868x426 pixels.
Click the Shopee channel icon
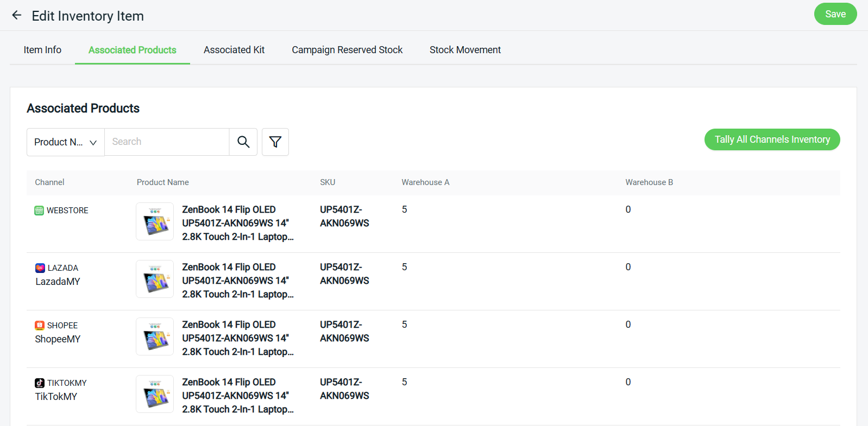tap(40, 326)
